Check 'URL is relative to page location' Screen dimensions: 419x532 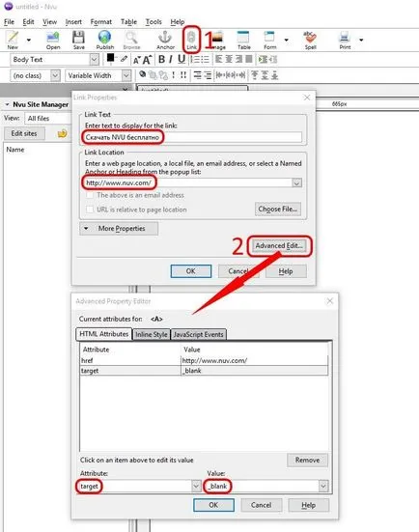[x=90, y=210]
